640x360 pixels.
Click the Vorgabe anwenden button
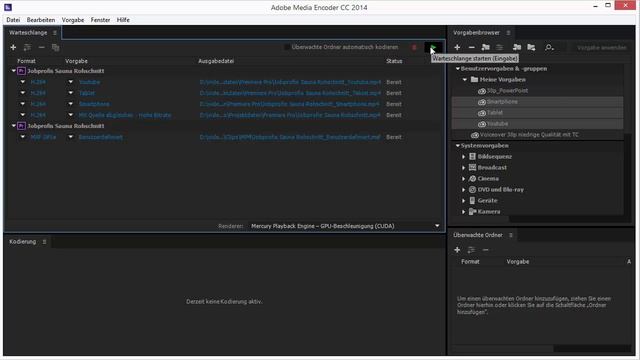point(602,48)
